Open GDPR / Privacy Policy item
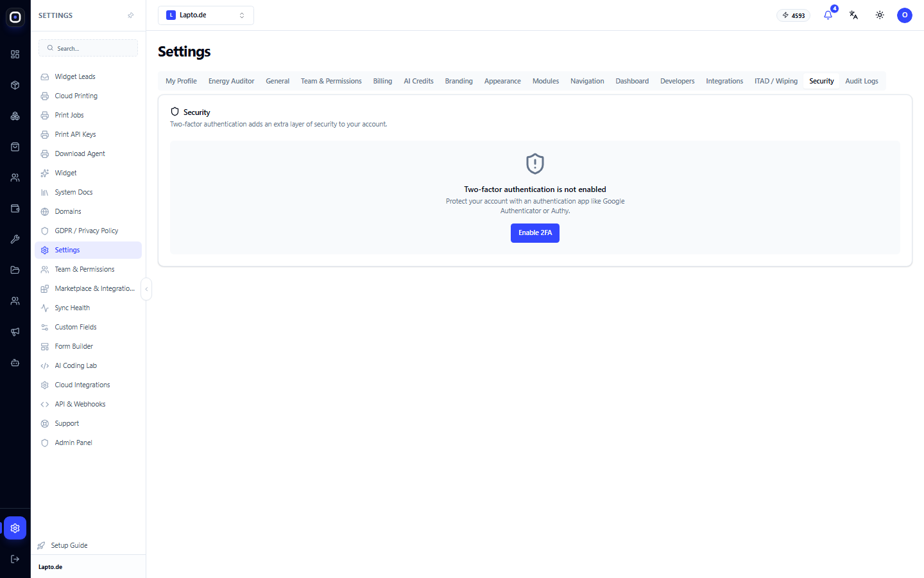Screen dimensions: 924x578 88,231
